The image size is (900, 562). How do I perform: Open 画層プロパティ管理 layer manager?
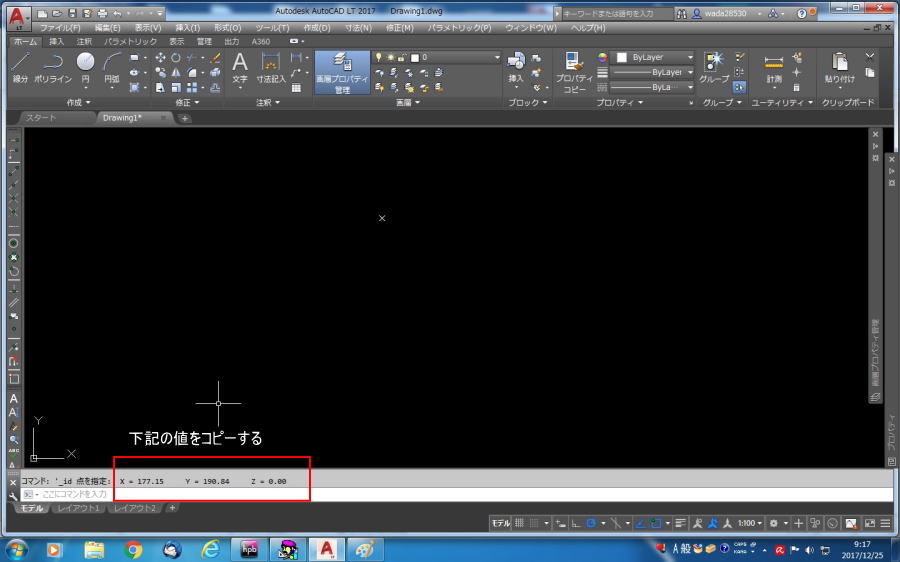coord(342,72)
